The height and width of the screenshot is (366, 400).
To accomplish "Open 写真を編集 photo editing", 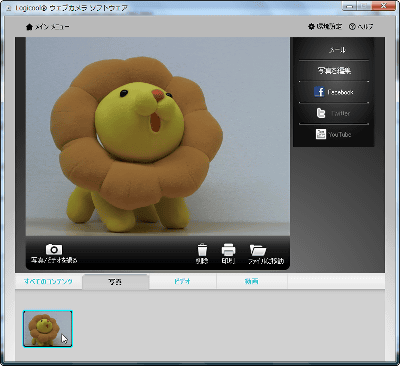I will (x=334, y=71).
